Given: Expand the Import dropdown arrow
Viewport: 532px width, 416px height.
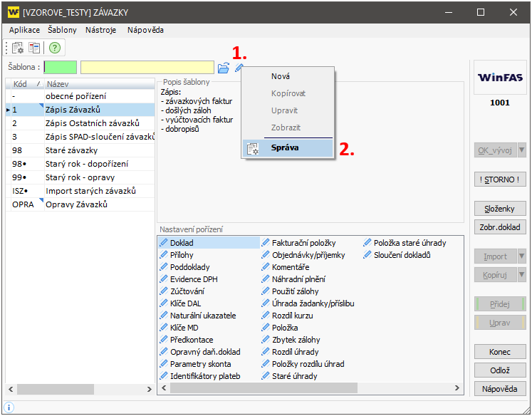Looking at the screenshot, I should pyautogui.click(x=522, y=256).
